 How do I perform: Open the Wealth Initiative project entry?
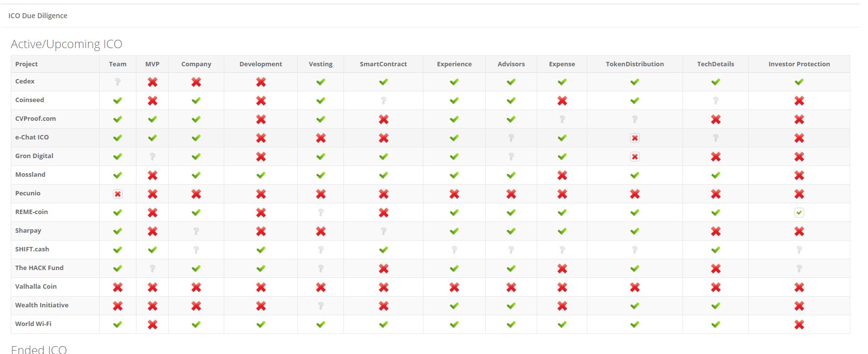click(42, 305)
